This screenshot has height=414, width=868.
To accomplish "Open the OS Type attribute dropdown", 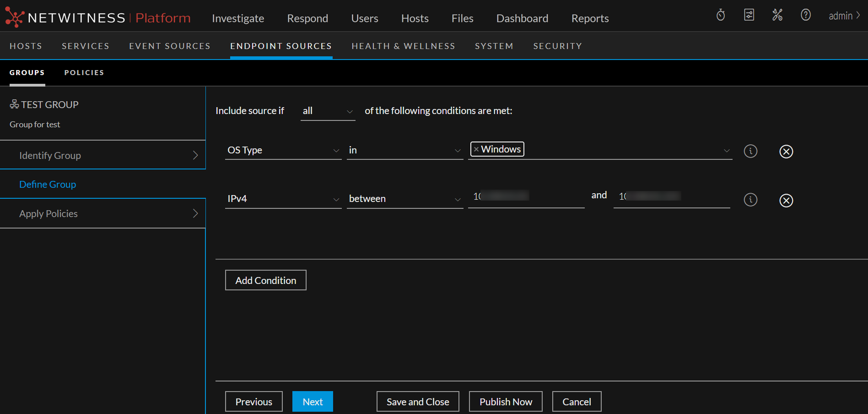I will [x=283, y=150].
